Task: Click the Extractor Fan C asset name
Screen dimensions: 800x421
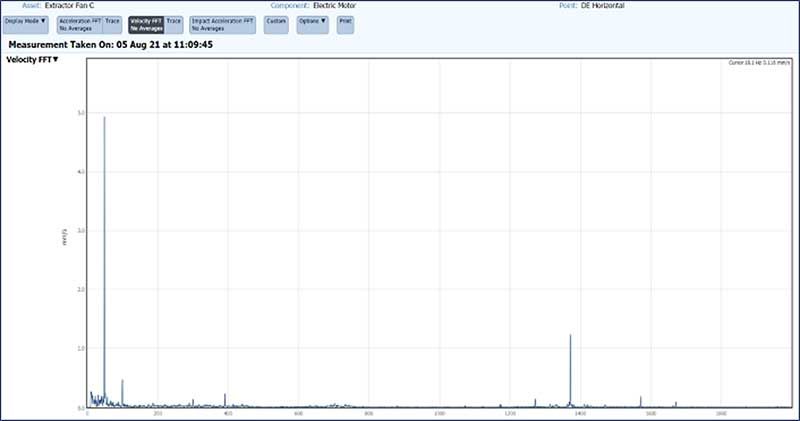Action: click(69, 6)
